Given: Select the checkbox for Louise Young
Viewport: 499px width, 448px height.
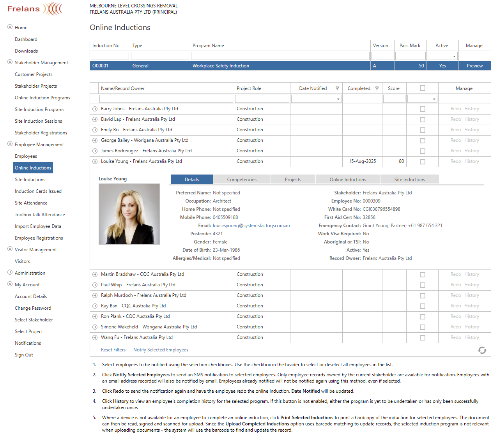Looking at the screenshot, I should (422, 161).
